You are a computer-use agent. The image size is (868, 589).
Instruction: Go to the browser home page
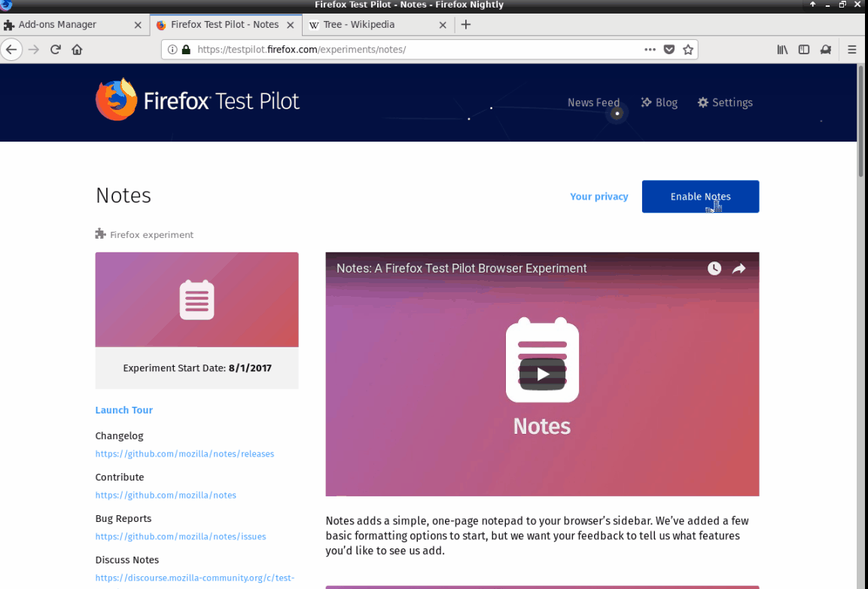click(x=77, y=50)
